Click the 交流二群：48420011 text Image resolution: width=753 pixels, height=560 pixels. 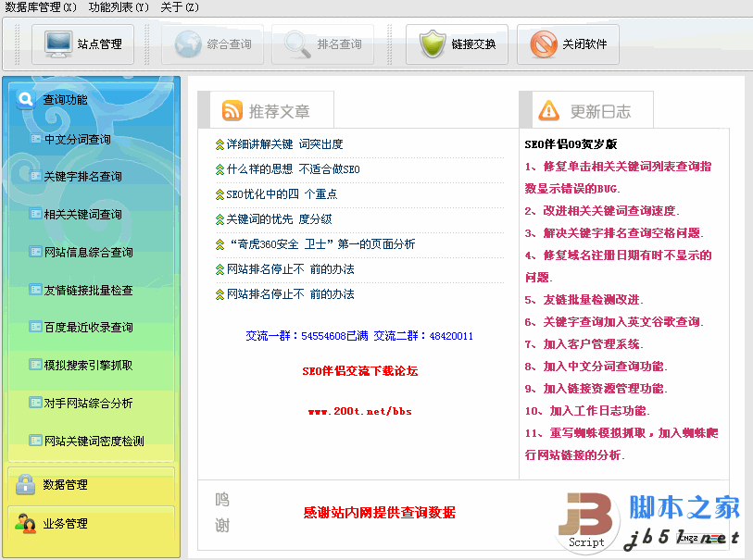click(423, 336)
